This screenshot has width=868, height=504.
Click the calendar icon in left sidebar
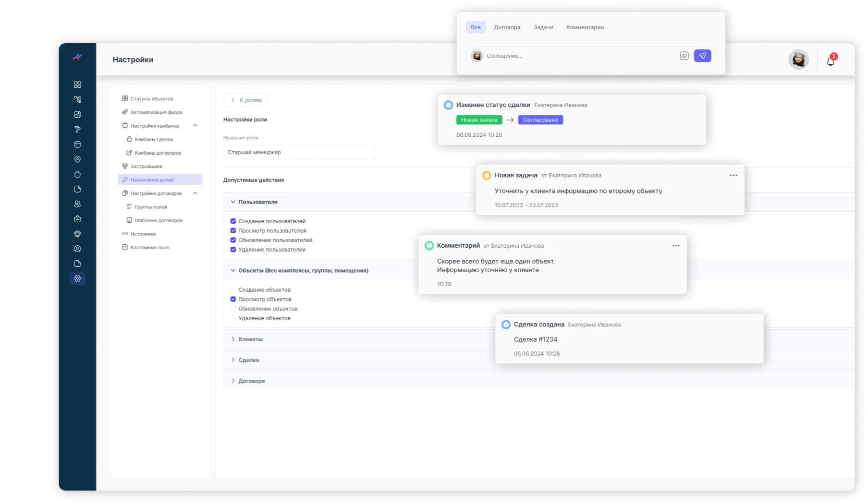tap(77, 144)
